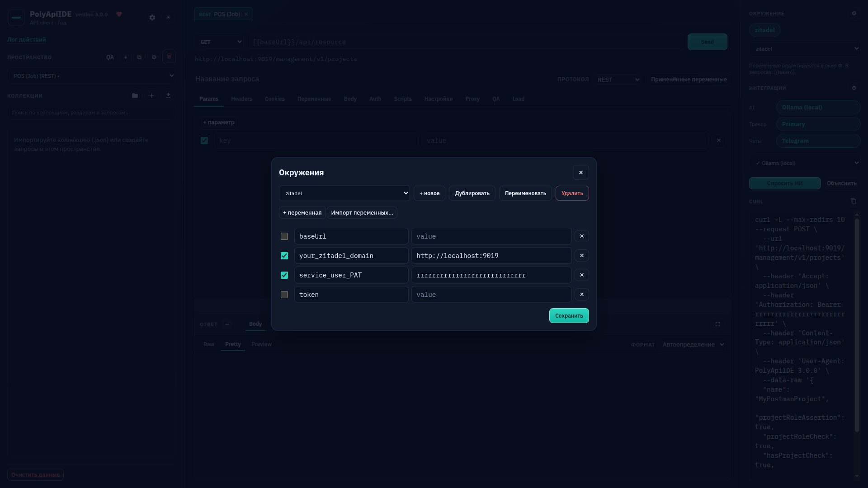Delete workspace with red trash icon
This screenshot has width=868, height=488.
click(x=169, y=57)
